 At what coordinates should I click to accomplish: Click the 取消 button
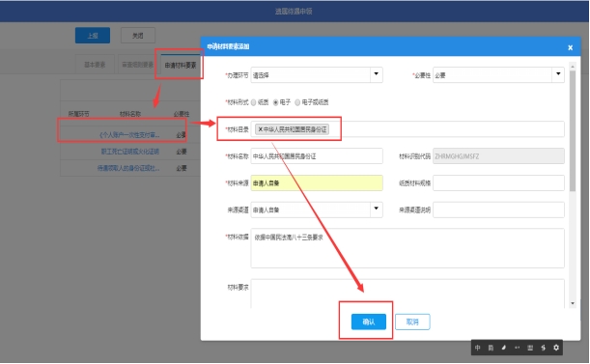412,322
